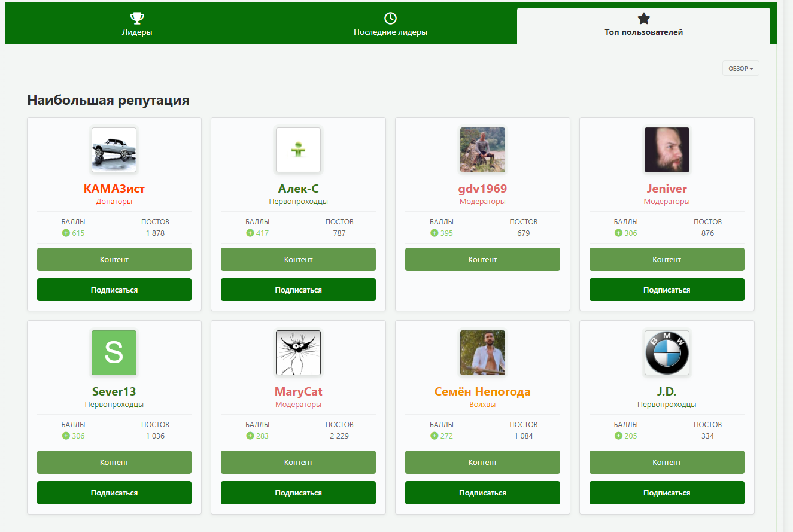Switch to the Последние лидеры tab
The height and width of the screenshot is (532, 793).
pos(390,23)
